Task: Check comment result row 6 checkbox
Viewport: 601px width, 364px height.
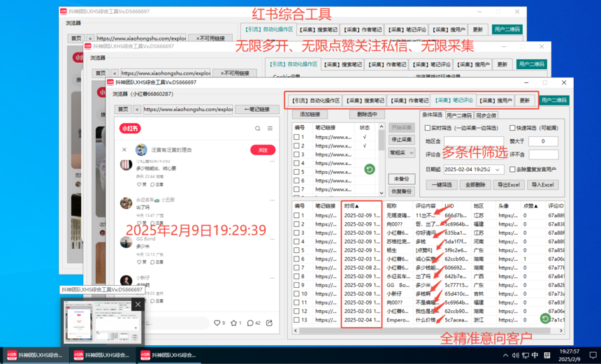Action: [296, 259]
